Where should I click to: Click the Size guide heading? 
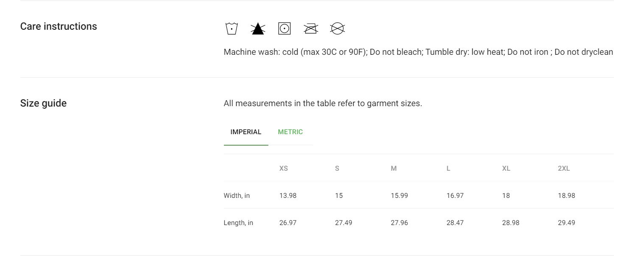(x=43, y=103)
